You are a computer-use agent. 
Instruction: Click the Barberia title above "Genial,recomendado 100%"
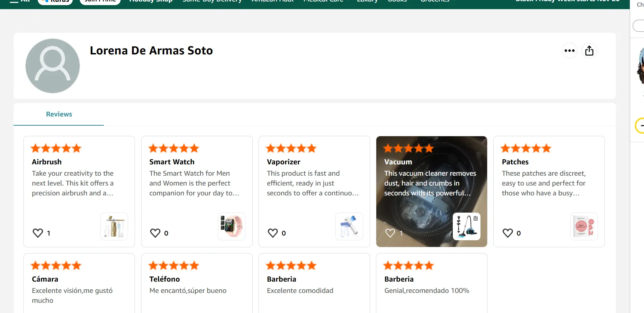click(399, 279)
